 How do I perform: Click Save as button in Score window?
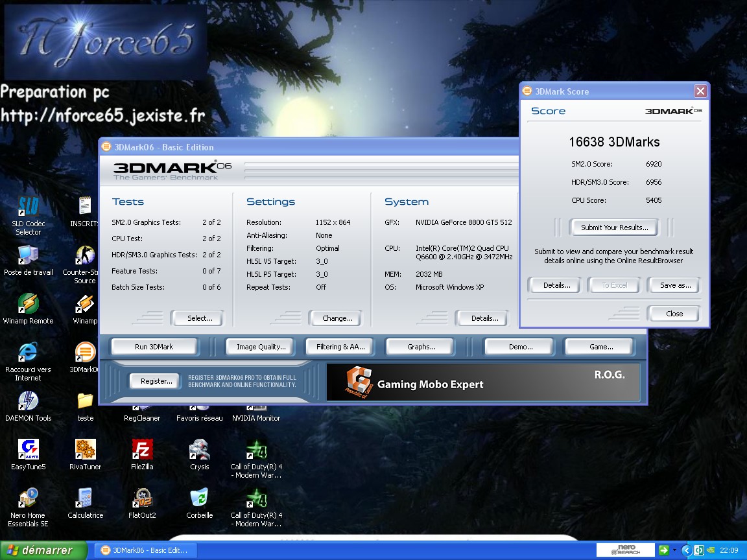coord(675,285)
